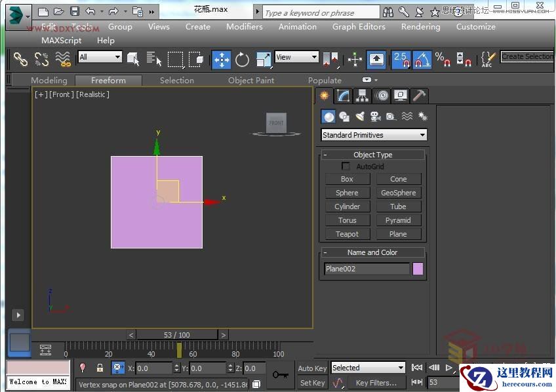The image size is (556, 392).
Task: Collapse the Object Type rollout
Action: (x=326, y=155)
